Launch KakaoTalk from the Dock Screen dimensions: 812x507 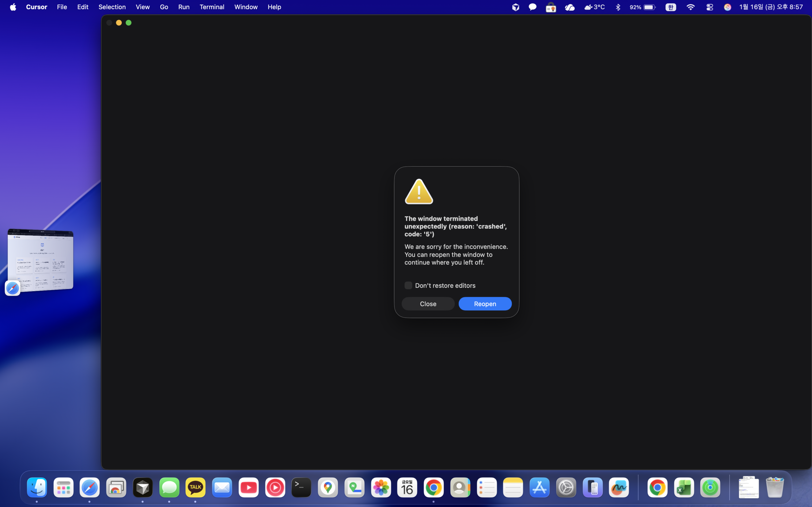coord(195,487)
